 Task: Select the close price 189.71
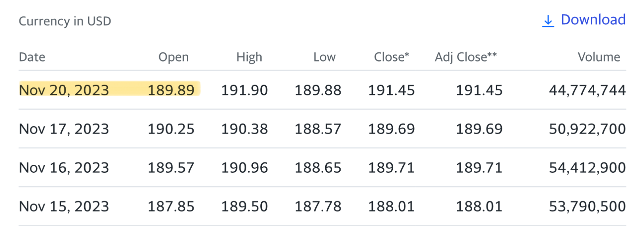click(x=391, y=168)
